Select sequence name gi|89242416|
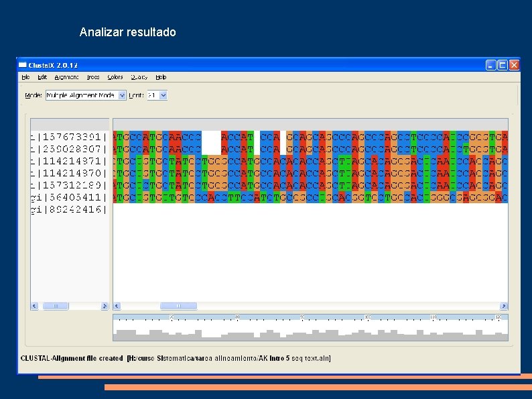Screen dimensions: 532x399 [x=69, y=209]
